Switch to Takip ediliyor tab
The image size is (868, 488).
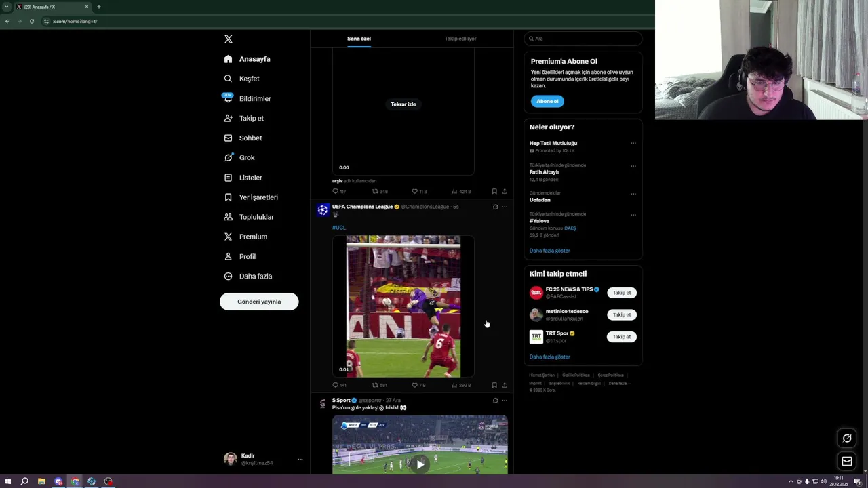click(460, 39)
